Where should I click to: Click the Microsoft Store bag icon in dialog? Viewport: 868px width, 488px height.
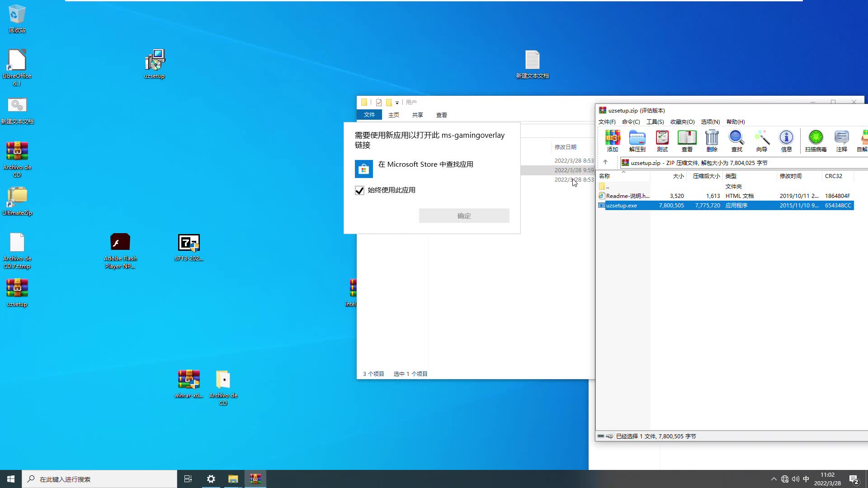click(x=364, y=169)
